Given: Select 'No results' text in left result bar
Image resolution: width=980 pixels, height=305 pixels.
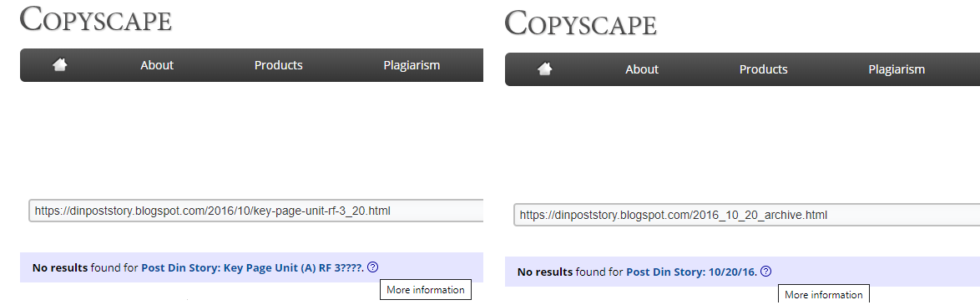Looking at the screenshot, I should point(60,267).
